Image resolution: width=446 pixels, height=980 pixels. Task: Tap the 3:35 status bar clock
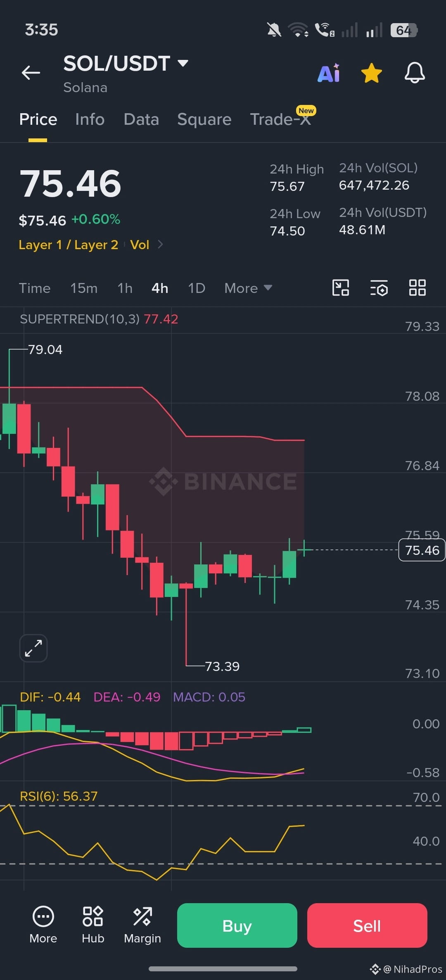tap(41, 30)
